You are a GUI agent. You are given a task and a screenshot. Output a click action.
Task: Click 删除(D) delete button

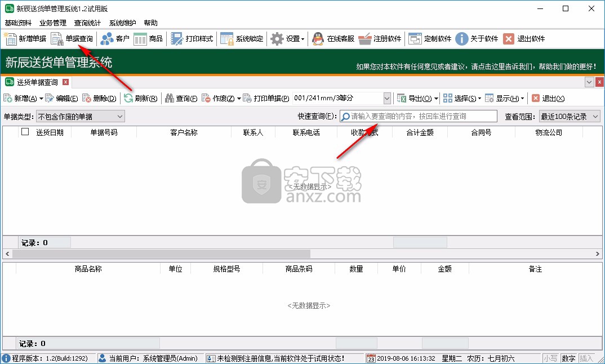(99, 99)
